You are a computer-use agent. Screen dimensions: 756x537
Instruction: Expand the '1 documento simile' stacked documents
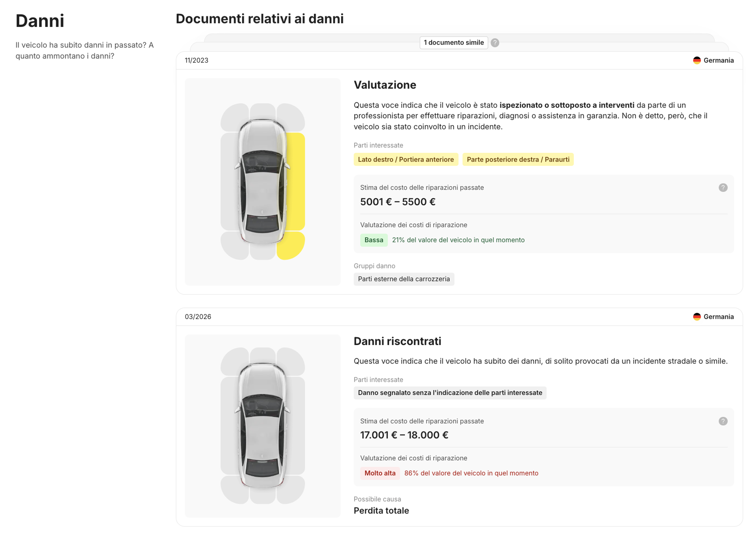[454, 43]
